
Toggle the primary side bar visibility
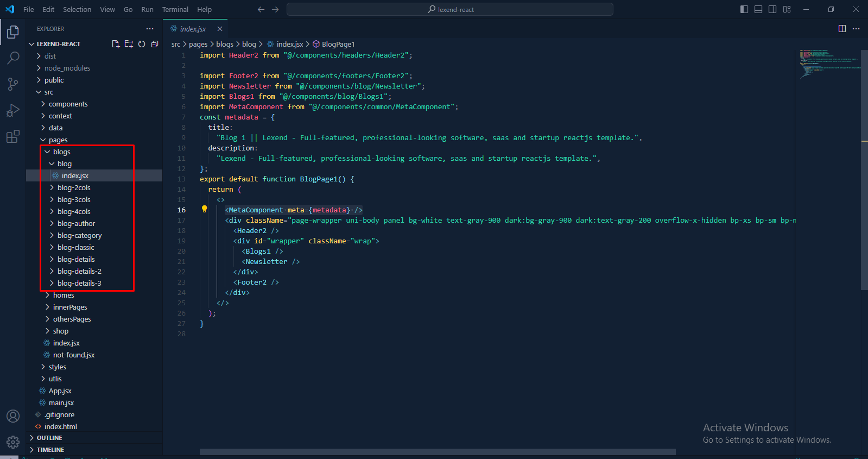[744, 9]
